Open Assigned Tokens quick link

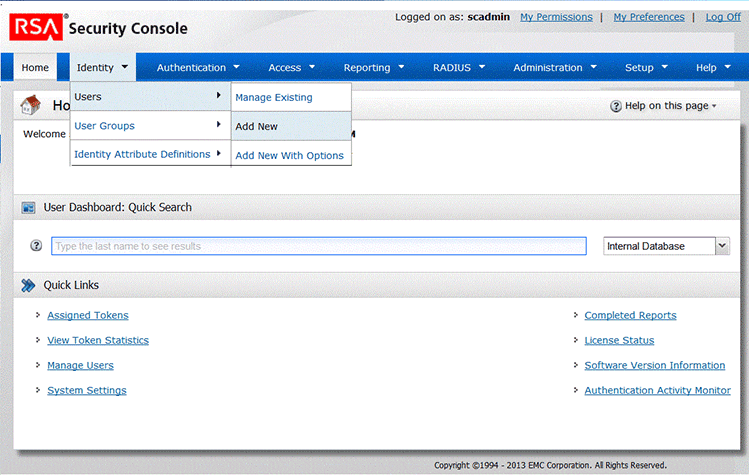88,315
